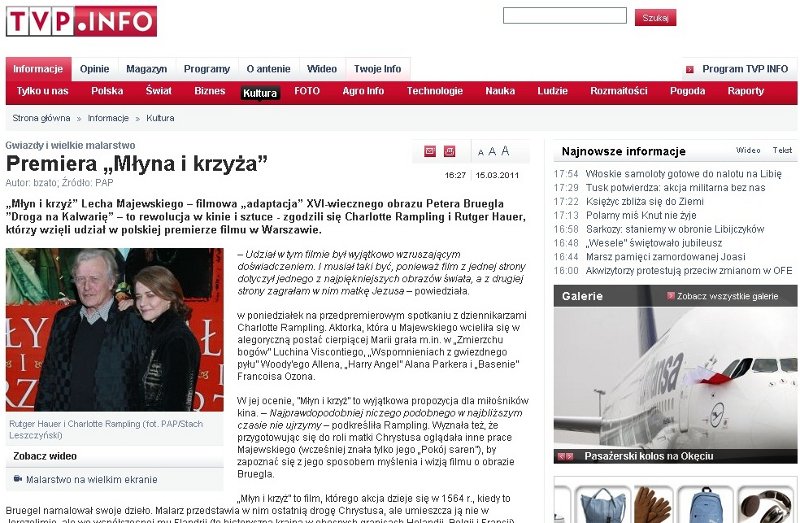Switch latest news to Tekst
800x523 pixels.
tap(782, 150)
